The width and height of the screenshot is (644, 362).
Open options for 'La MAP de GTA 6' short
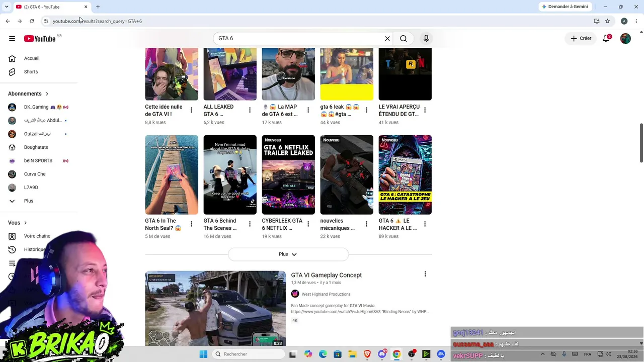tap(308, 110)
